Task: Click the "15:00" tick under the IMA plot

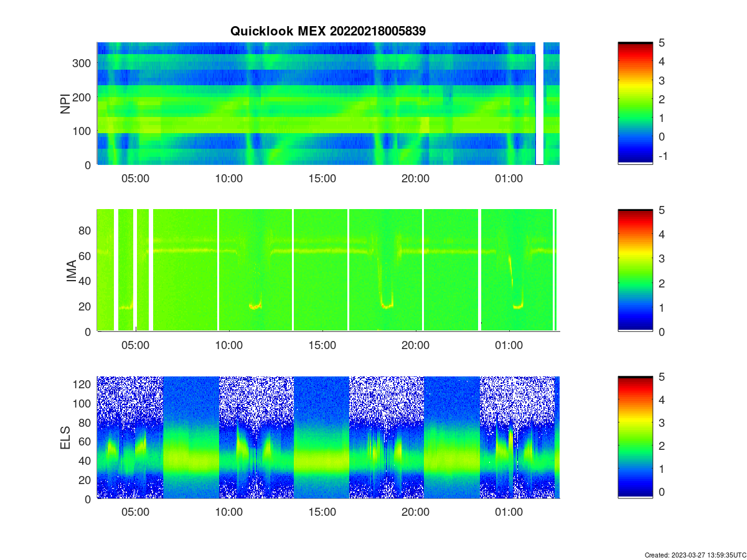Action: (322, 345)
